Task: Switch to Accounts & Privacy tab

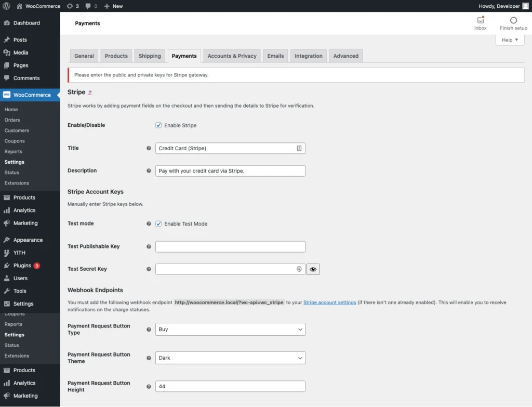Action: [232, 56]
